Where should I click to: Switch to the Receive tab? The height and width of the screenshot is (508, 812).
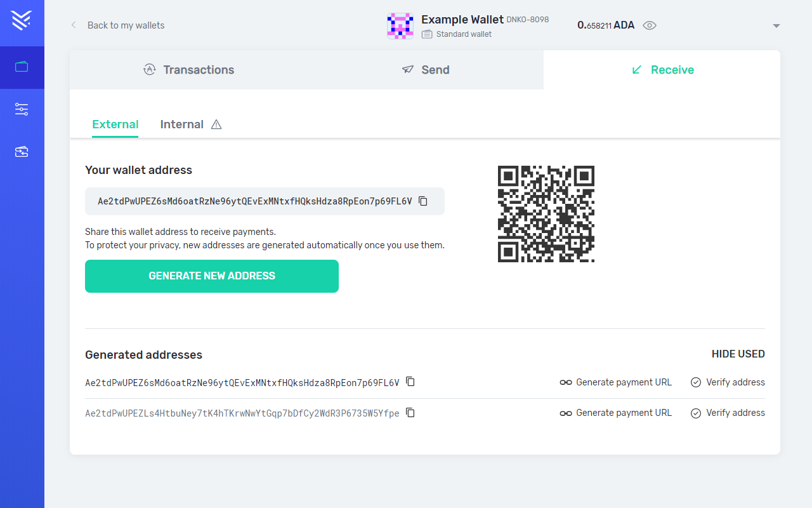[x=662, y=70]
